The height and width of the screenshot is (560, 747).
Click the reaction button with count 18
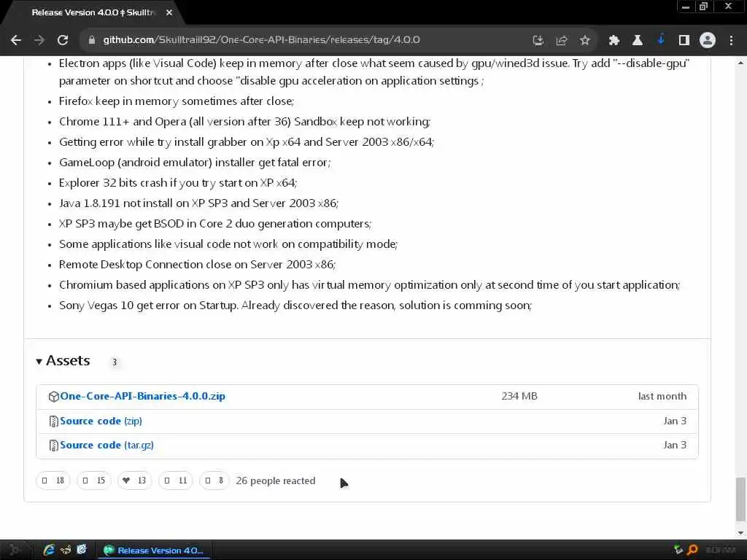pos(53,481)
